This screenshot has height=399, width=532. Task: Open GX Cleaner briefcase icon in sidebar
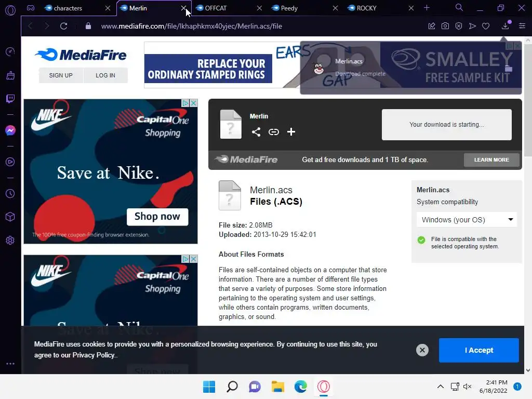pos(10,75)
